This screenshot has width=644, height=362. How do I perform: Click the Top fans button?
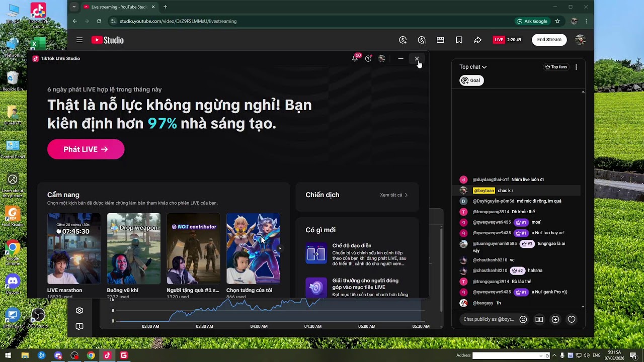(556, 67)
